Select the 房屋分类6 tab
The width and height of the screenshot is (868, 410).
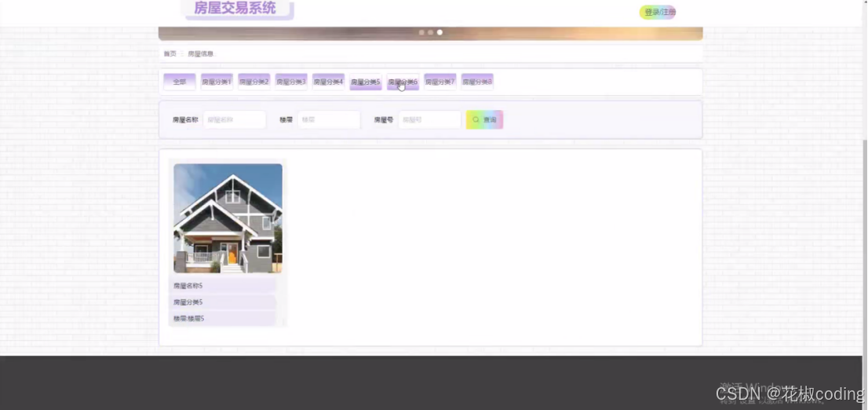403,82
